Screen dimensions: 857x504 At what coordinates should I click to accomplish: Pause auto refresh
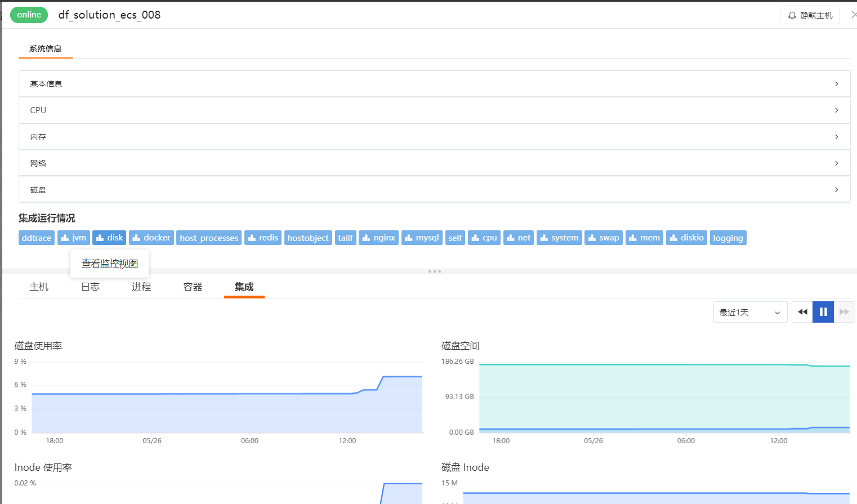823,312
